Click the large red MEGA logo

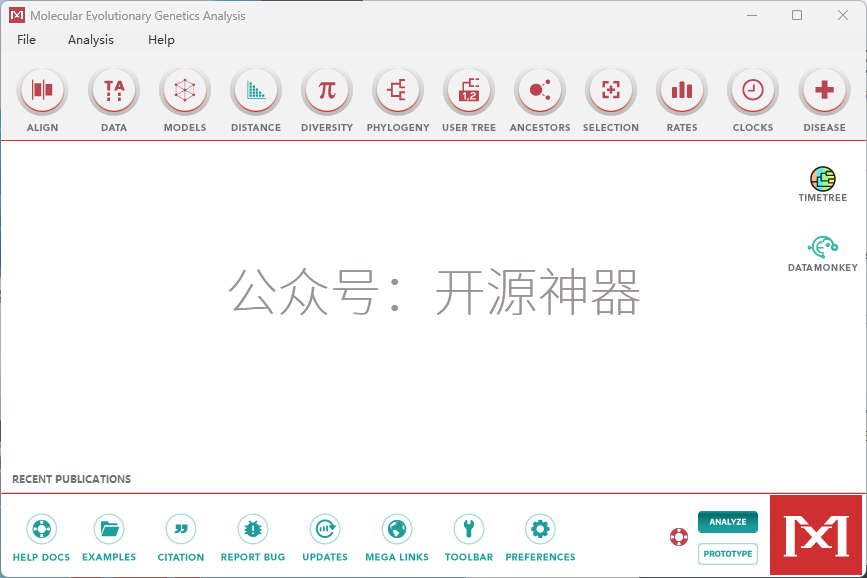(816, 535)
